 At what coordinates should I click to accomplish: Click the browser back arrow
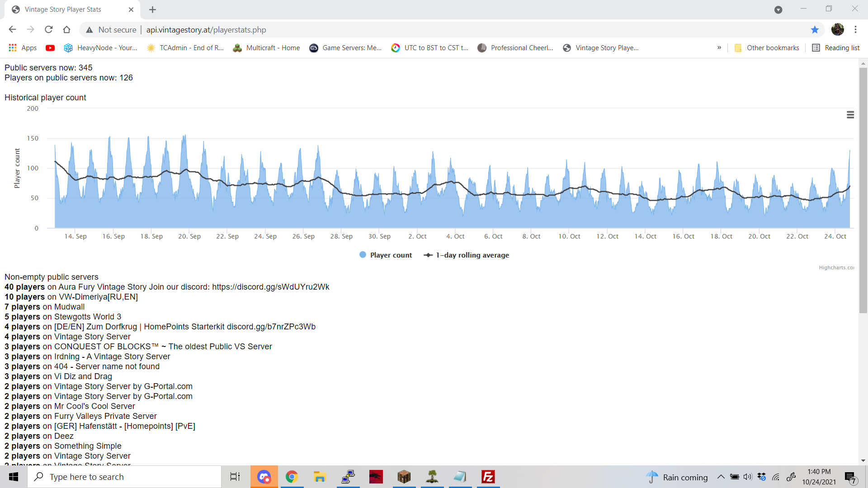12,30
